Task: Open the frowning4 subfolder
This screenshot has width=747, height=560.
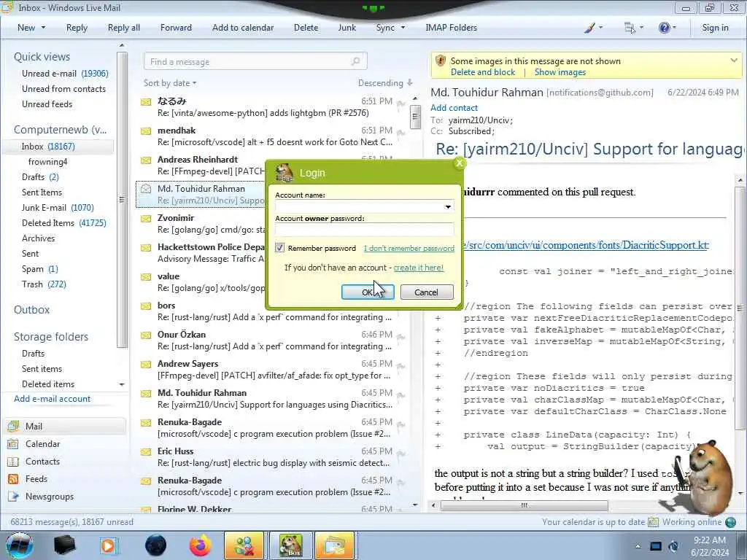Action: point(47,162)
